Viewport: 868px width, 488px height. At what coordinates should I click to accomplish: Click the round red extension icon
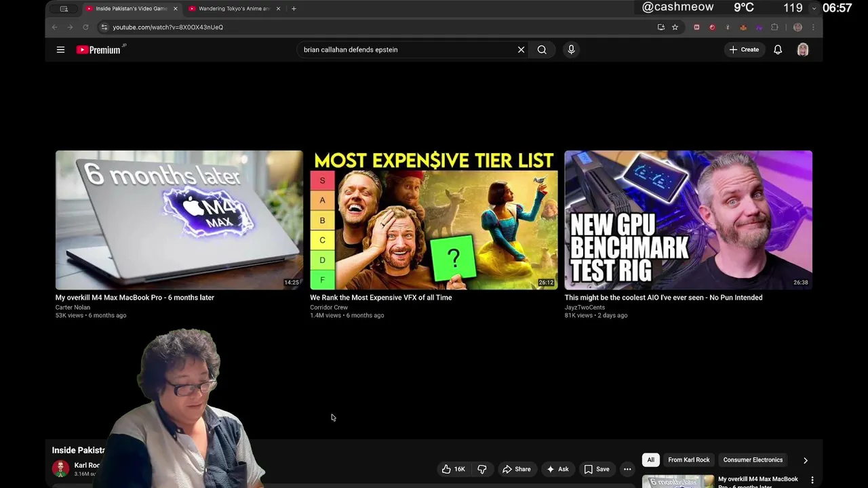point(712,27)
